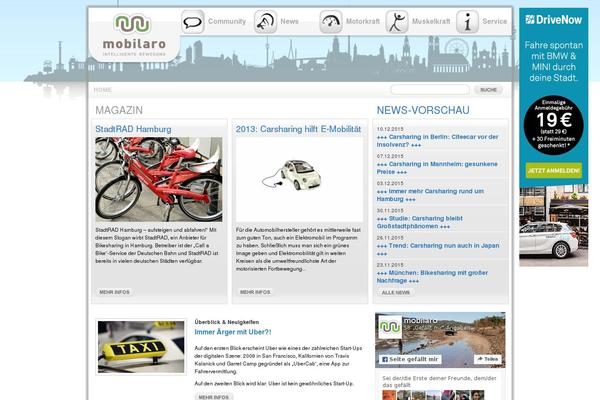Click the Community speech bubble icon
Screen dimensions: 600x400
192,22
